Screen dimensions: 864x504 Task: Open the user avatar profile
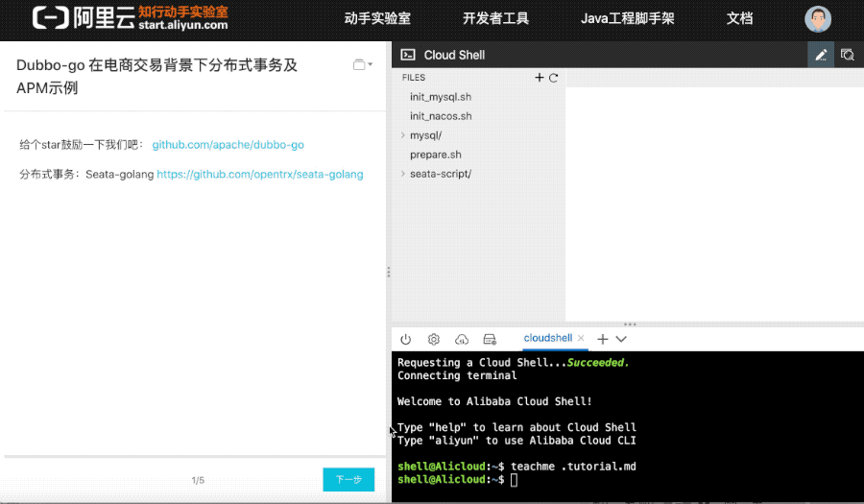818,19
